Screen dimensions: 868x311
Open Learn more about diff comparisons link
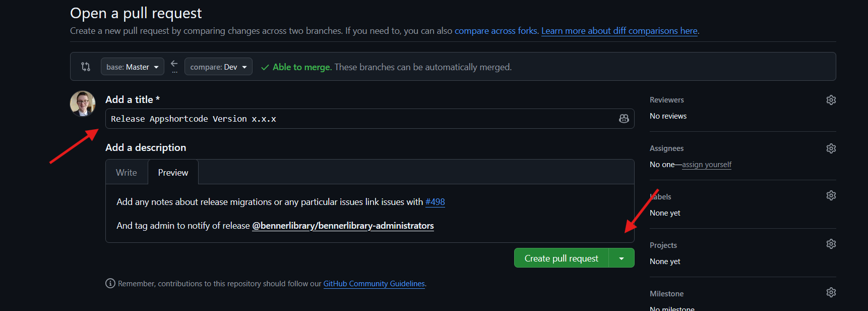pos(619,31)
